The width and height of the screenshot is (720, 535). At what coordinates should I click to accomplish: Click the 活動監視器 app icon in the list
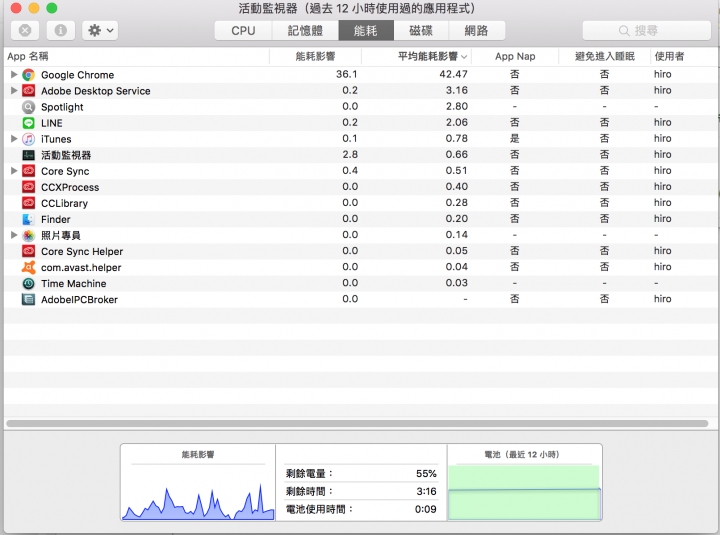(x=28, y=155)
